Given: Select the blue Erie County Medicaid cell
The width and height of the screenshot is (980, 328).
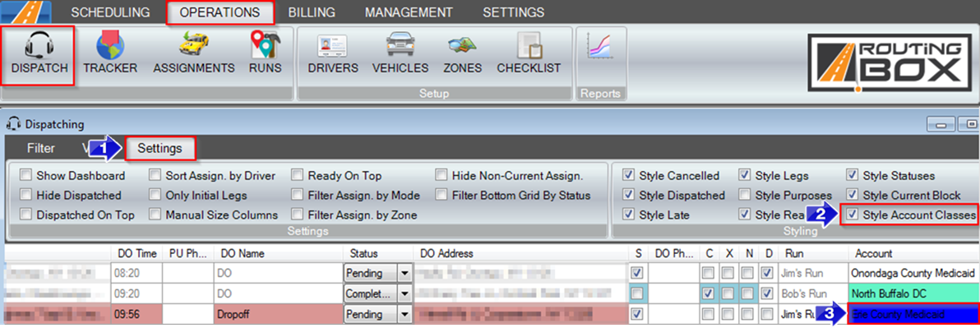Looking at the screenshot, I should 913,314.
